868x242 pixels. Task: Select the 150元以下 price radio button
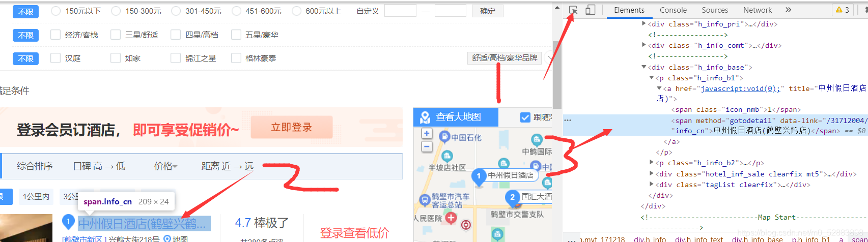click(x=56, y=11)
